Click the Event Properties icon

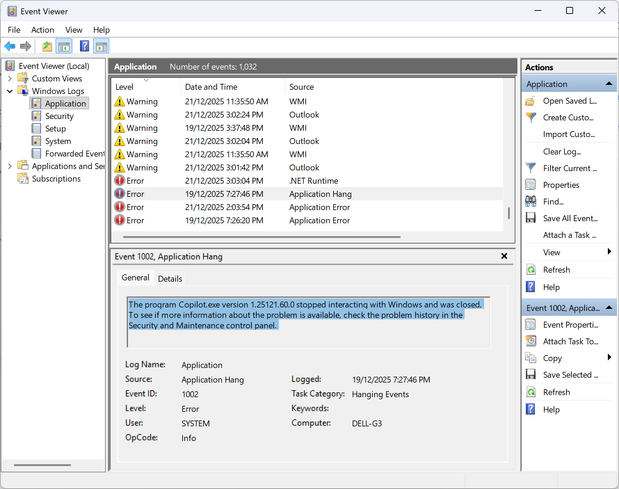(531, 325)
